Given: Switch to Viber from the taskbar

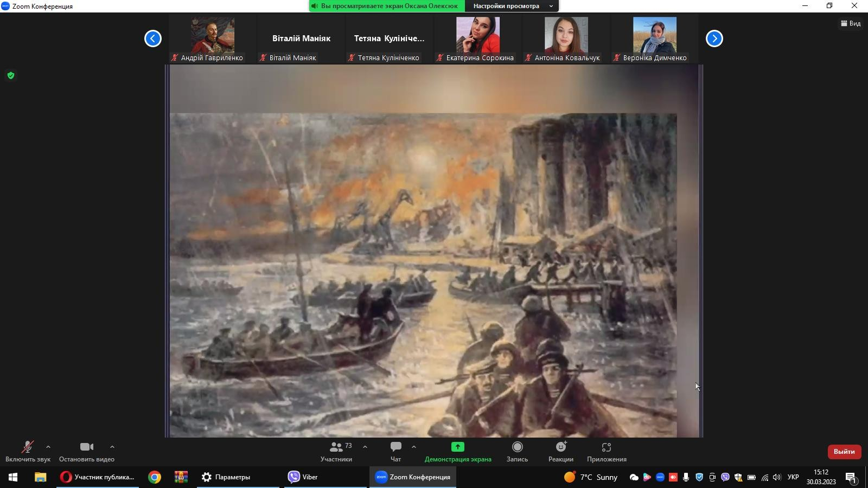Looking at the screenshot, I should (324, 477).
